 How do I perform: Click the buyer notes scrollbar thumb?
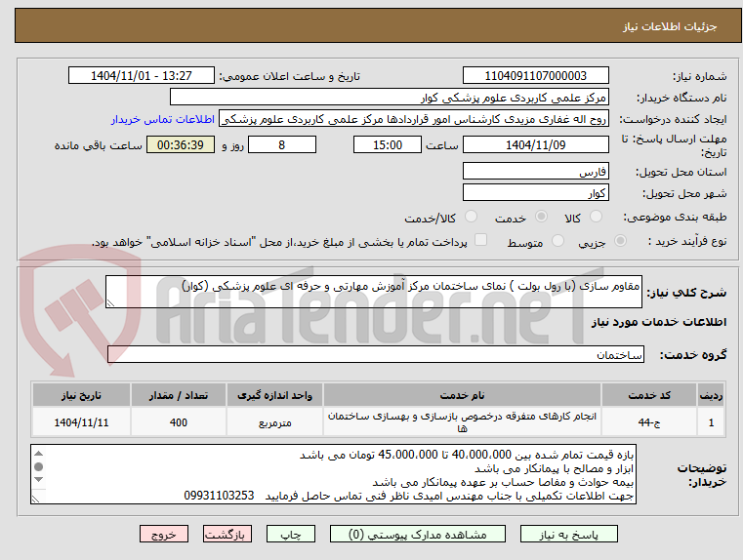pyautogui.click(x=39, y=466)
